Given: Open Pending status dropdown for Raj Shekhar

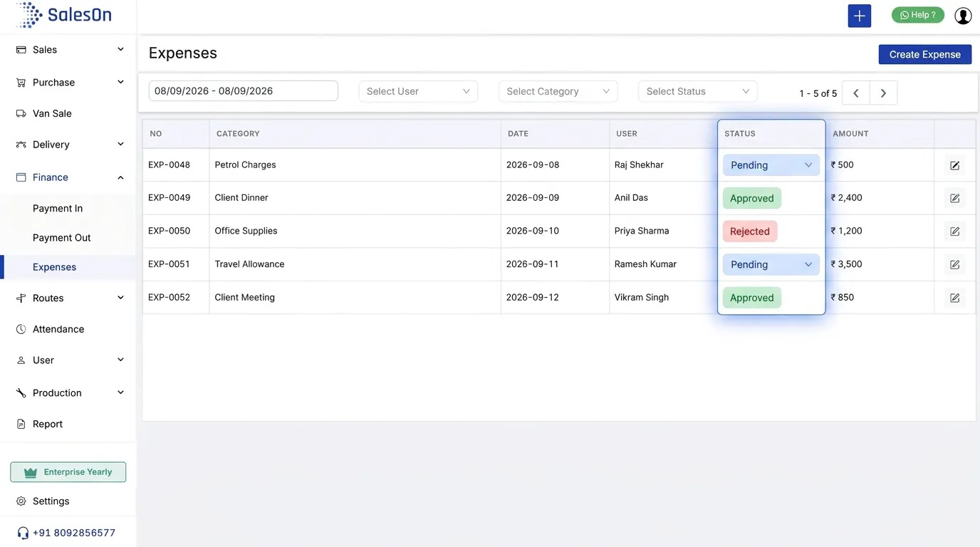Looking at the screenshot, I should pyautogui.click(x=771, y=165).
